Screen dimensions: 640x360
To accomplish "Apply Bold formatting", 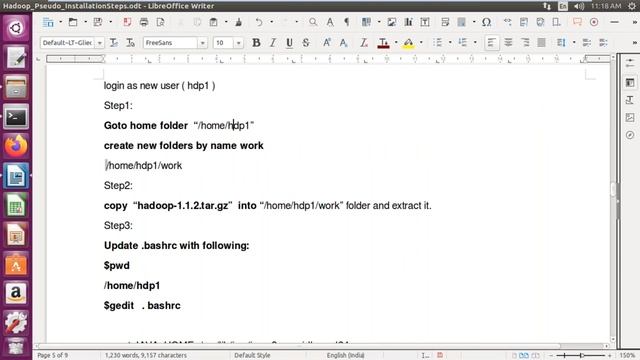I will [256, 42].
